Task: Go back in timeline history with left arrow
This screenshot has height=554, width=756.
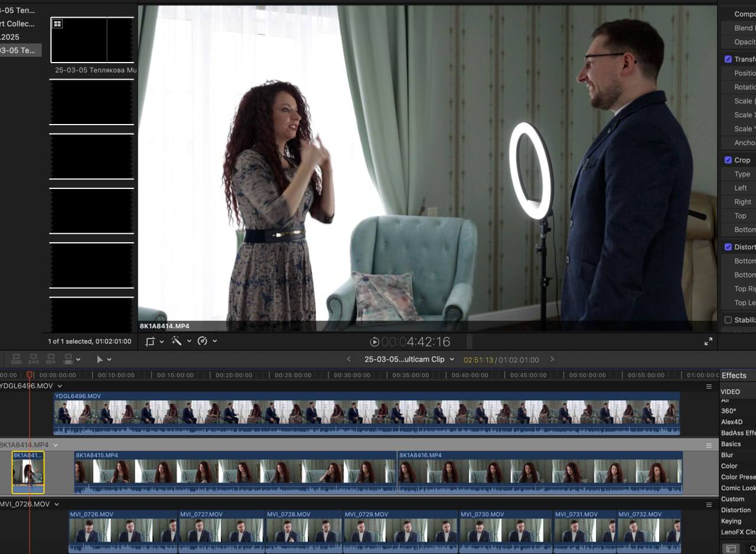Action: pyautogui.click(x=348, y=359)
